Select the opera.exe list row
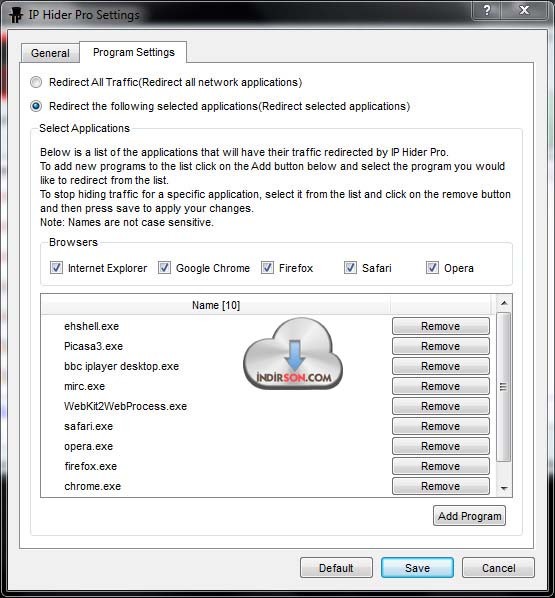This screenshot has width=555, height=598. pyautogui.click(x=216, y=446)
